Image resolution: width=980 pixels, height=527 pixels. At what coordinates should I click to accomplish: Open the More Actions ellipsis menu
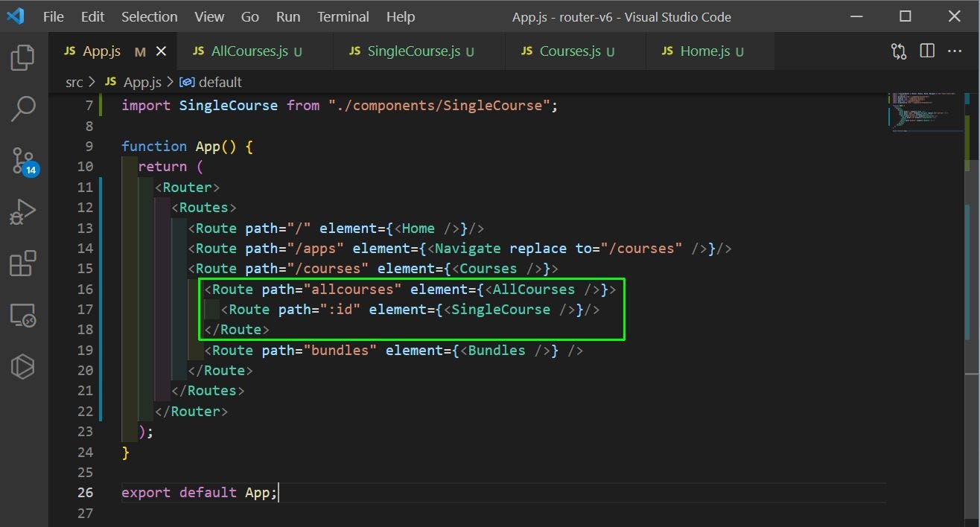(955, 51)
